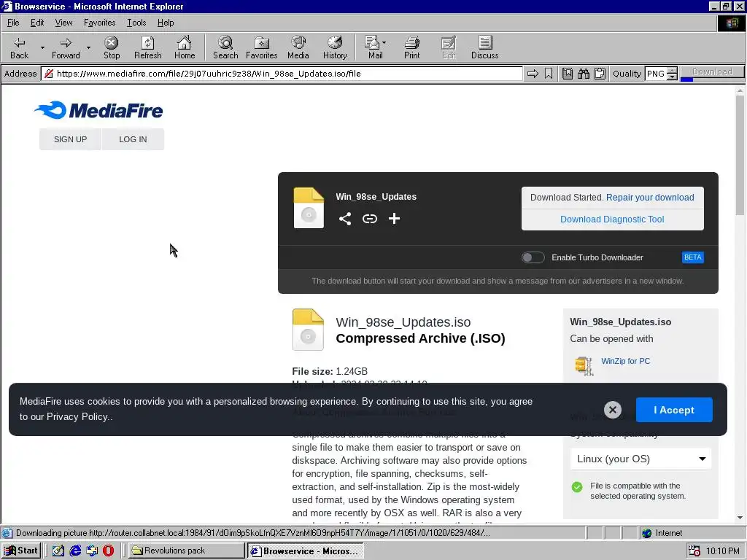747x560 pixels.
Task: Open the Favorites toolbar button
Action: [262, 47]
